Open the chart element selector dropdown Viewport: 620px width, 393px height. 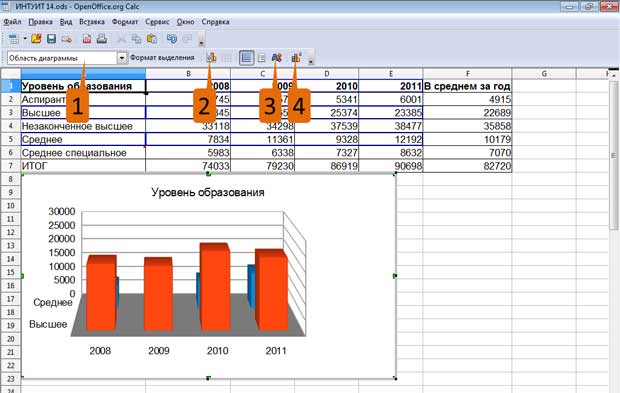122,58
